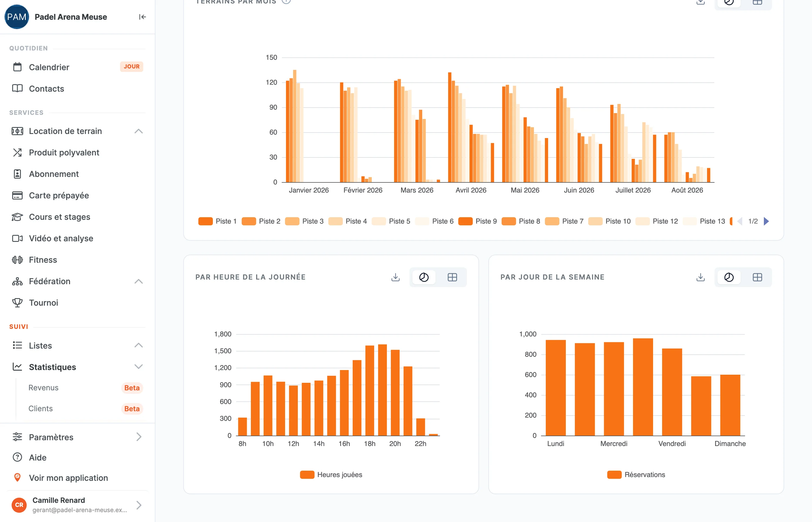
Task: Click the Voir mon application pin icon
Action: [x=17, y=478]
